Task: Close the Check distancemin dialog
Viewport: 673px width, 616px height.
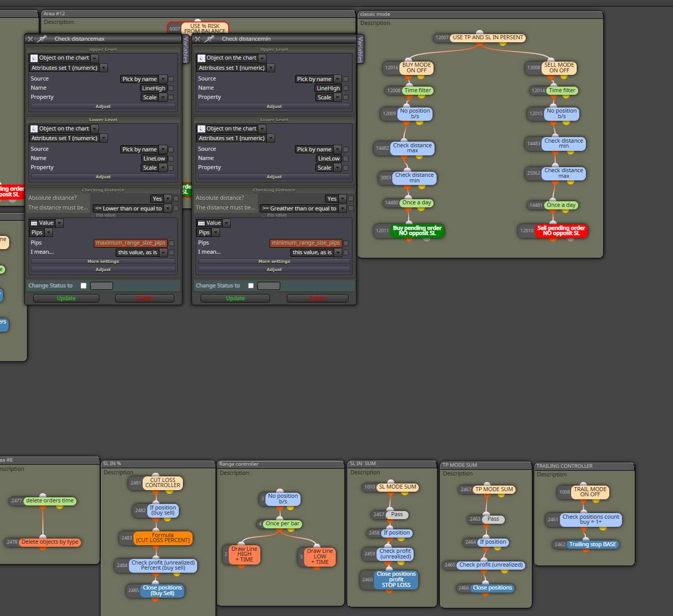Action: coord(198,39)
